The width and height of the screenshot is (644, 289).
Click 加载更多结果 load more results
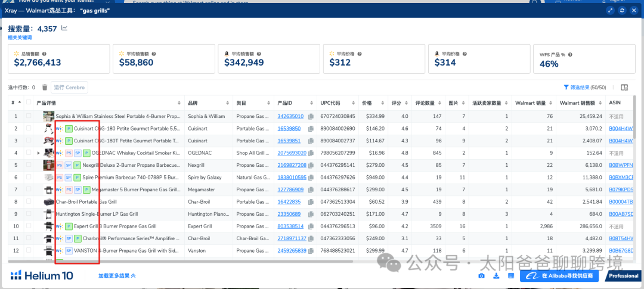(117, 276)
